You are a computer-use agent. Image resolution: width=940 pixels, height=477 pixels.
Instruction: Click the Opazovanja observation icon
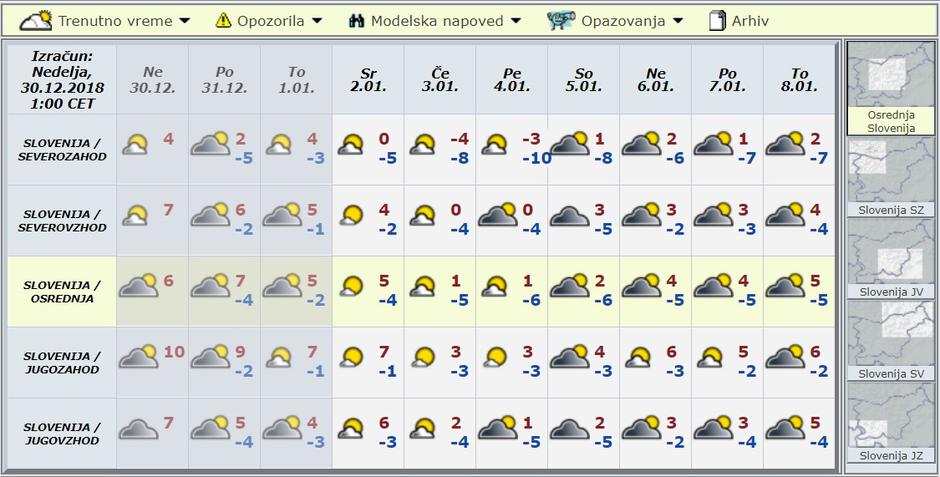pos(561,20)
